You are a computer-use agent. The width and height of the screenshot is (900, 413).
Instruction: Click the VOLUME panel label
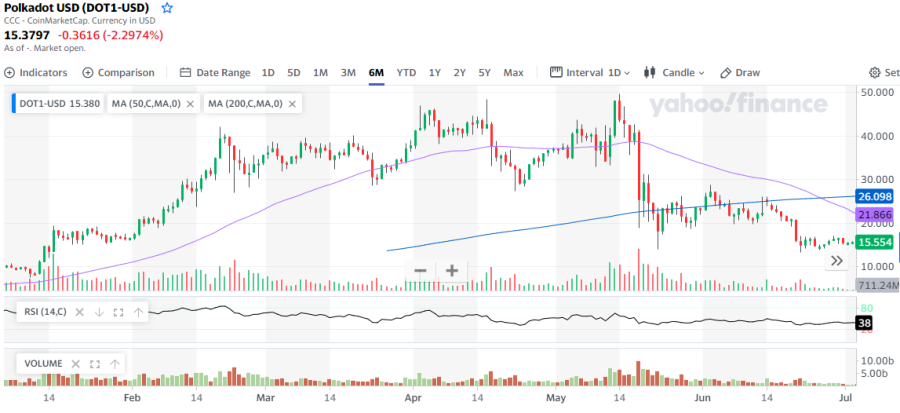42,364
